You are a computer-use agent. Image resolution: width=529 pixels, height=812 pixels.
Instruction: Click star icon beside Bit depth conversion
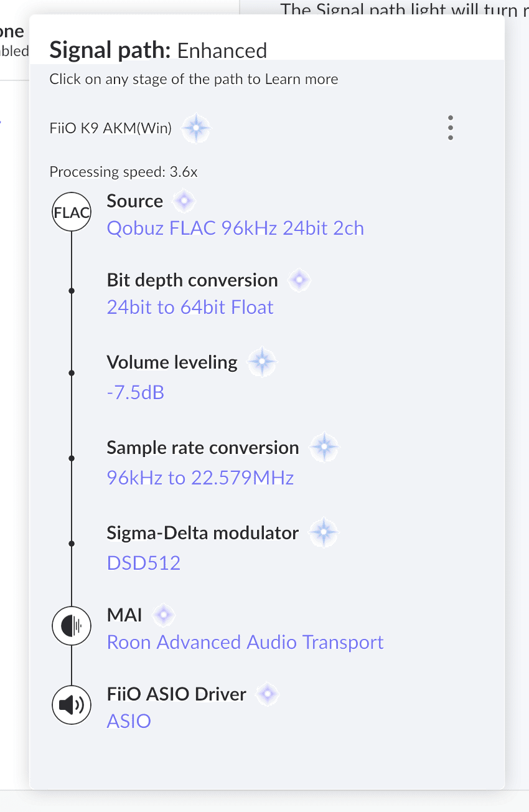[x=299, y=280]
